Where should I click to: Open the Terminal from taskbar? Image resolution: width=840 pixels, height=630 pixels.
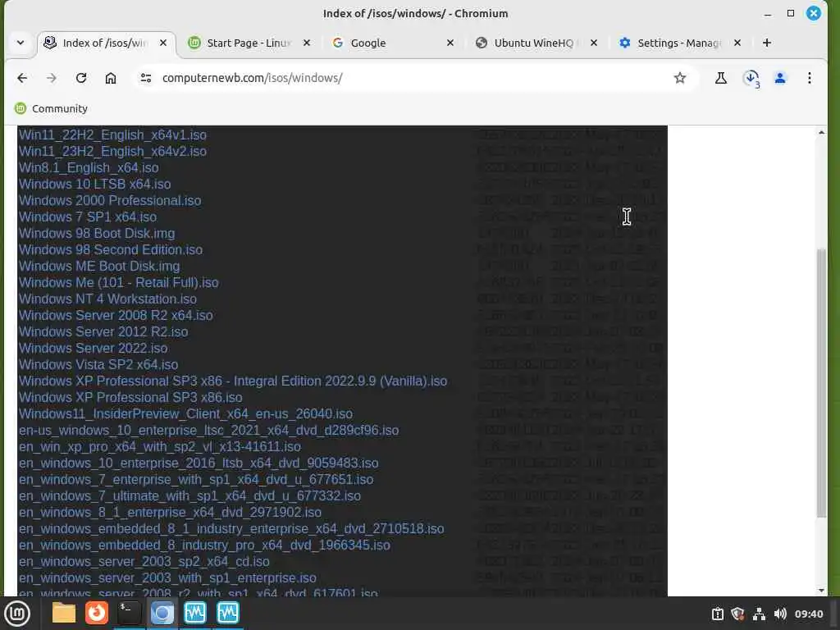[x=129, y=614]
